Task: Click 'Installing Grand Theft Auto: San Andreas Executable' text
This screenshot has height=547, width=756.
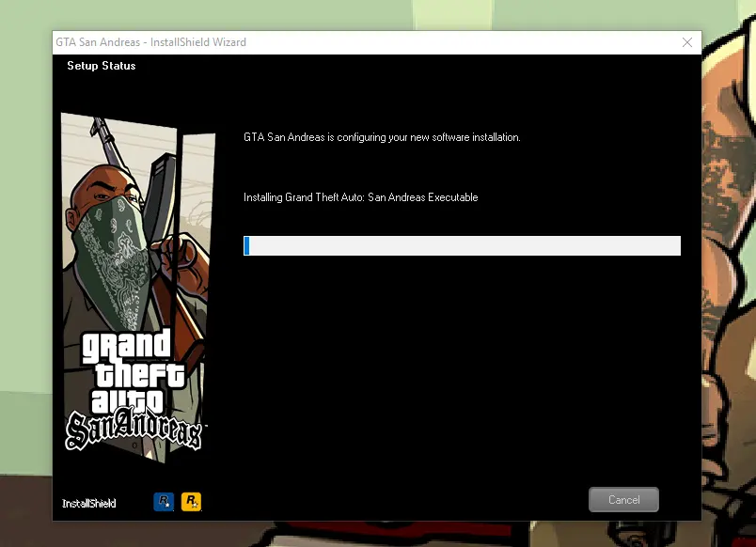Action: (361, 197)
